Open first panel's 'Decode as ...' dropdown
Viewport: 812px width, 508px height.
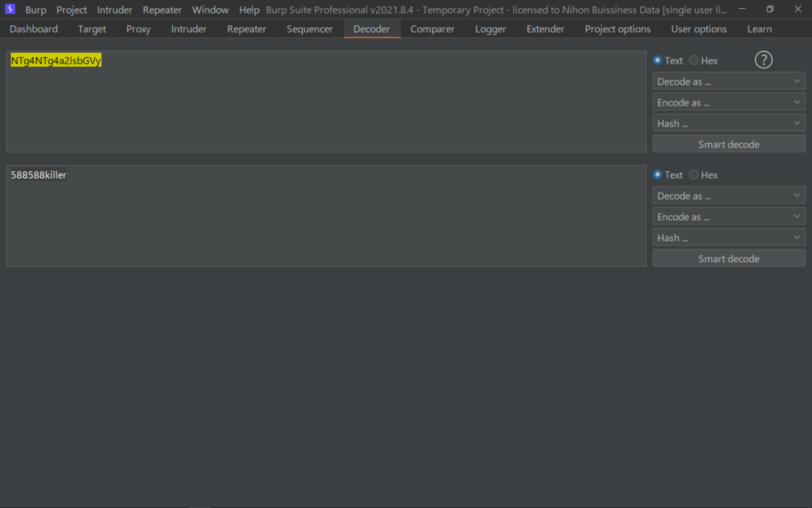(x=729, y=81)
